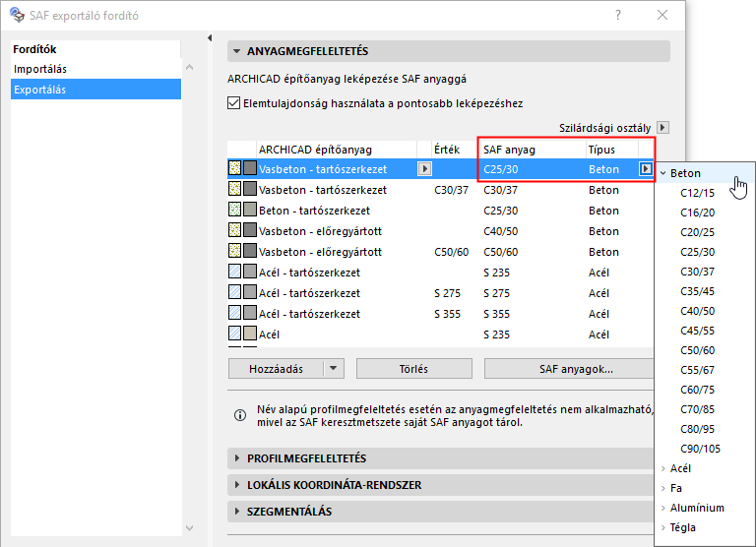Click hatch icon of Vasbeton - előregyártott C50/60 row
Viewport: 756px width, 547px height.
235,251
